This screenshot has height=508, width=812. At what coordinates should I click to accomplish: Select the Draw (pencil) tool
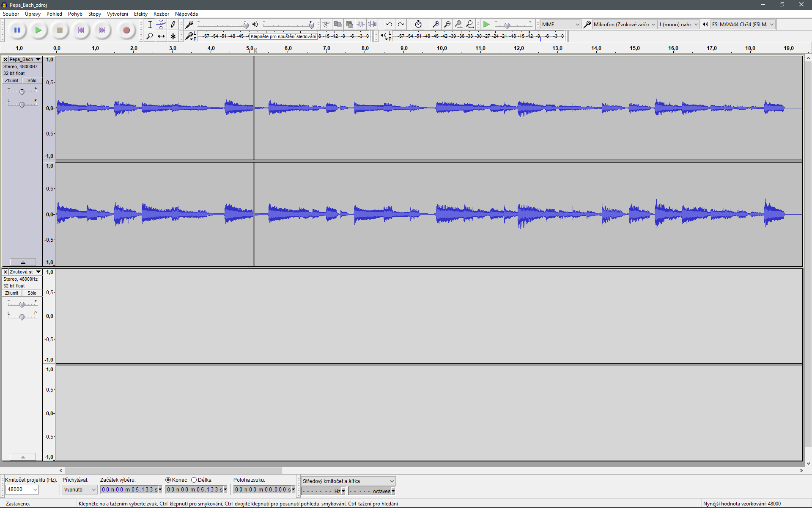(173, 25)
